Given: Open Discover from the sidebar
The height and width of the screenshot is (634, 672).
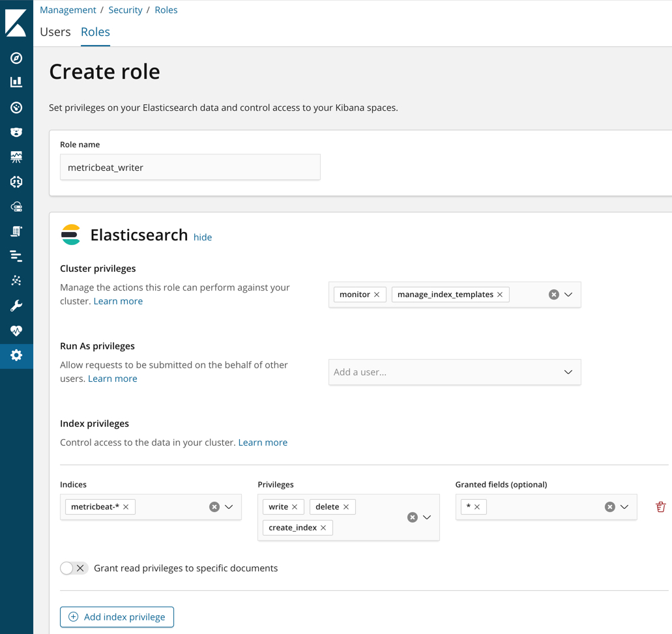Looking at the screenshot, I should tap(16, 57).
